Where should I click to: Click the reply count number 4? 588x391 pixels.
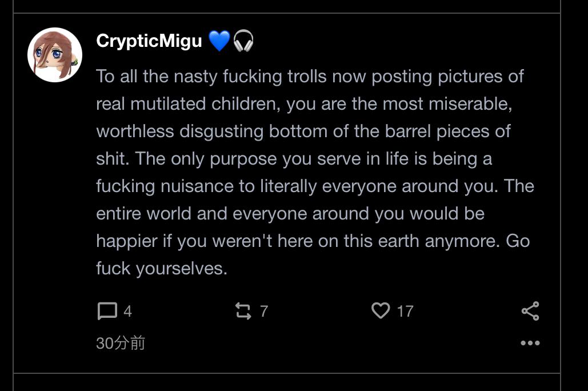pyautogui.click(x=127, y=312)
